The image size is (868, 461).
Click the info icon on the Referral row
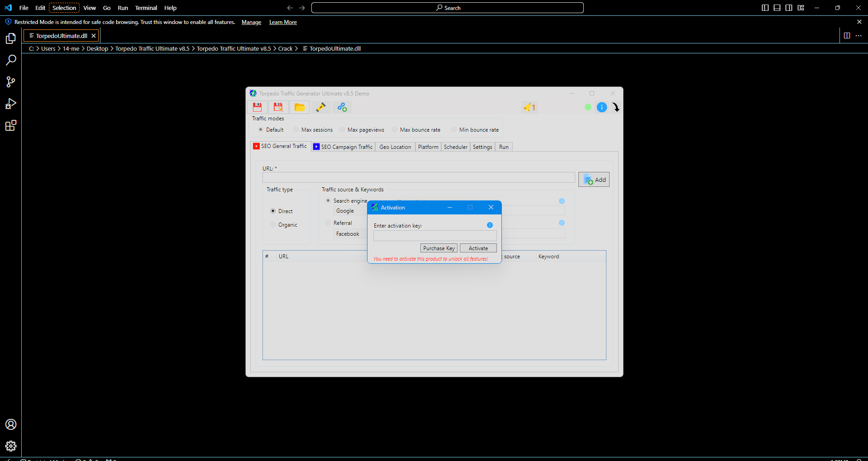coord(562,223)
